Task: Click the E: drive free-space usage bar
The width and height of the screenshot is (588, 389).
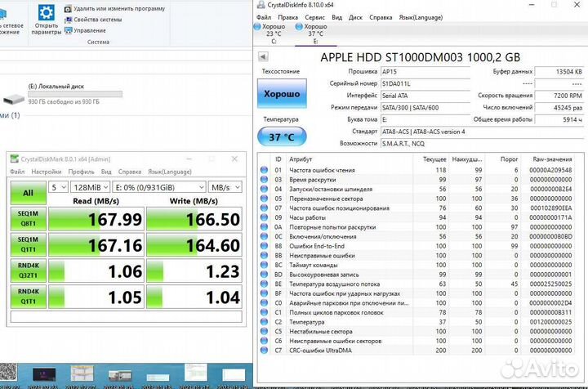Action: (x=75, y=94)
